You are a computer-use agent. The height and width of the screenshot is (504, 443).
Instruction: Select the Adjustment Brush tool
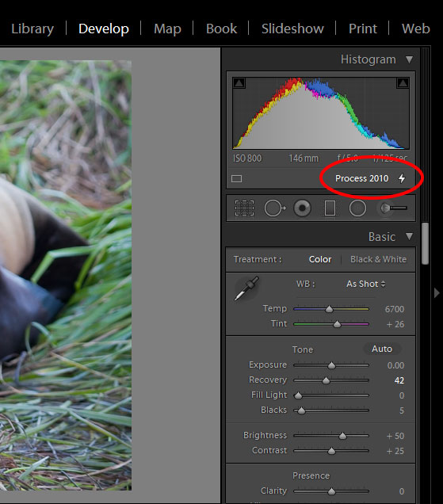392,208
